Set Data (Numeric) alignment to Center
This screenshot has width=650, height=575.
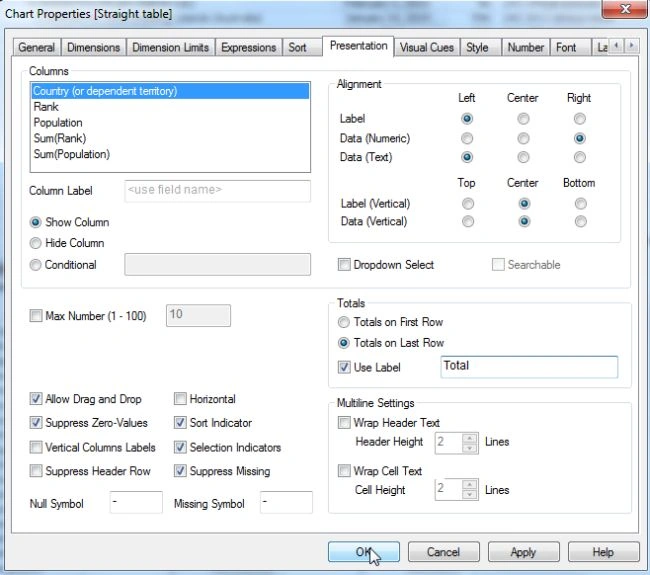tap(523, 138)
